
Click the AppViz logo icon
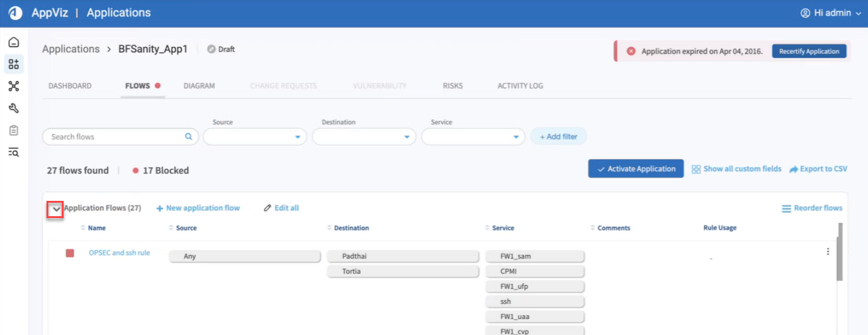(15, 13)
